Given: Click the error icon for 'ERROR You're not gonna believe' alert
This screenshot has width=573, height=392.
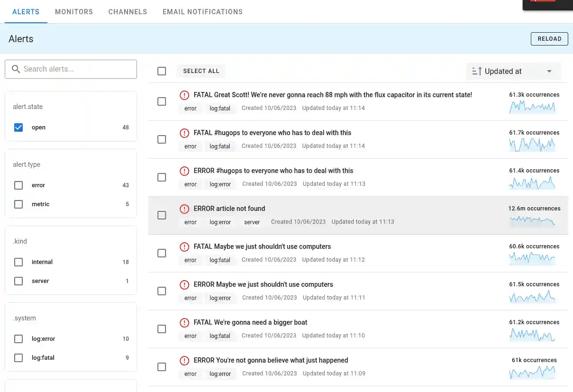Looking at the screenshot, I should tap(184, 361).
